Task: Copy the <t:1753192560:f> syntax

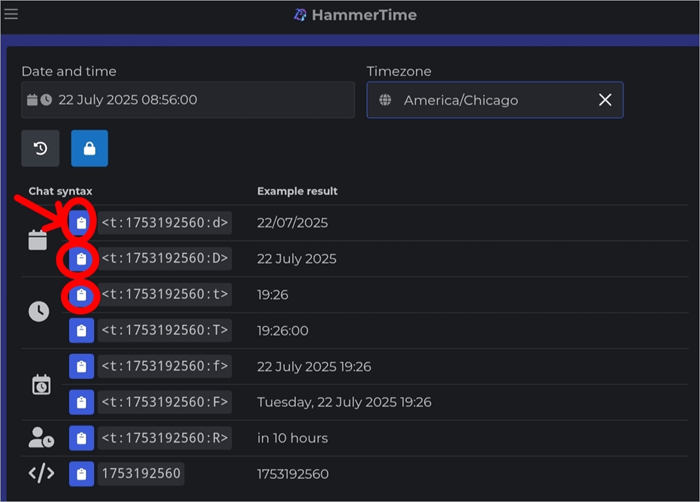Action: coord(81,366)
